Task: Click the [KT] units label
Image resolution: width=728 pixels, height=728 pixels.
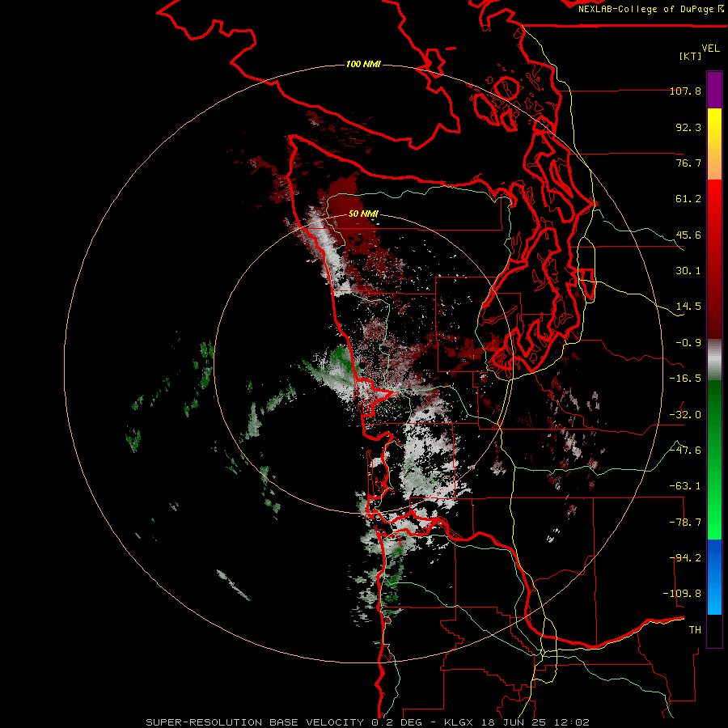Action: (691, 56)
